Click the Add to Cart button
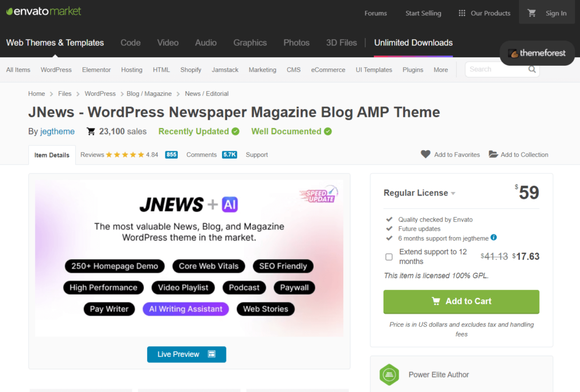 click(461, 302)
